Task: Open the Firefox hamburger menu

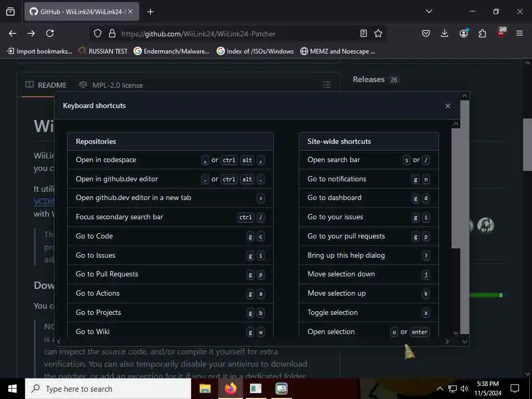Action: (x=520, y=33)
